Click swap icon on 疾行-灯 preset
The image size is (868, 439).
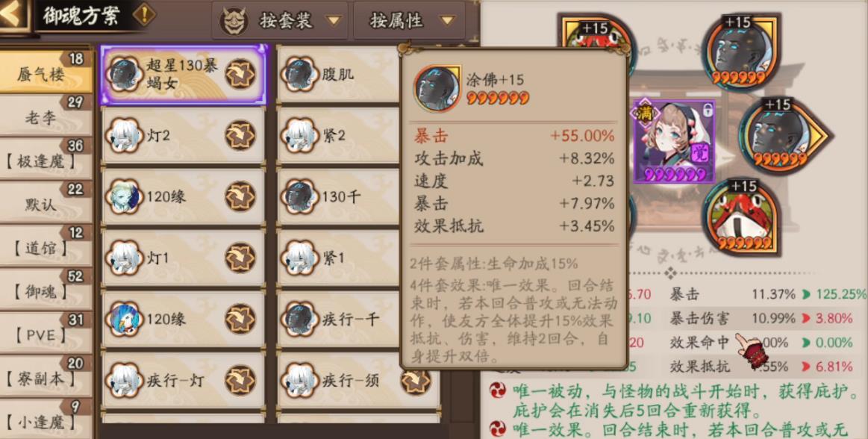[x=240, y=380]
